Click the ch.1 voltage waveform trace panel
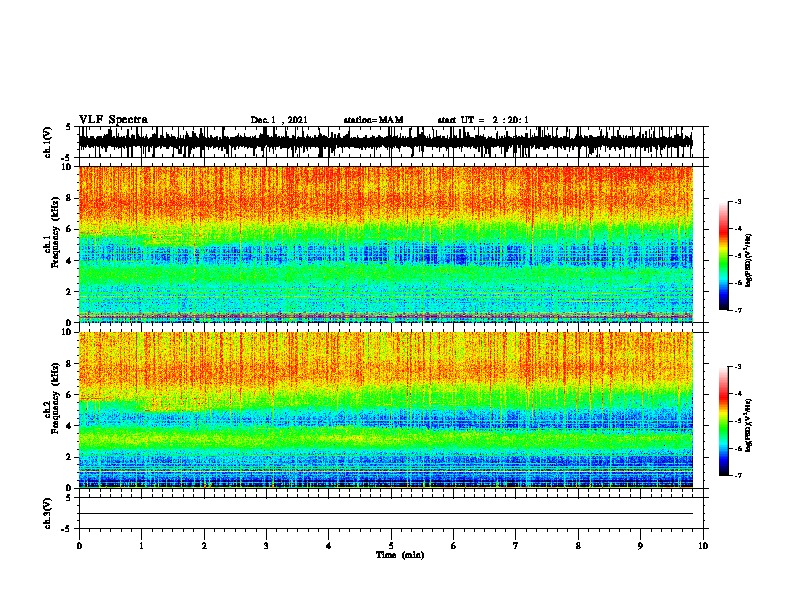This screenshot has width=792, height=612. click(391, 142)
